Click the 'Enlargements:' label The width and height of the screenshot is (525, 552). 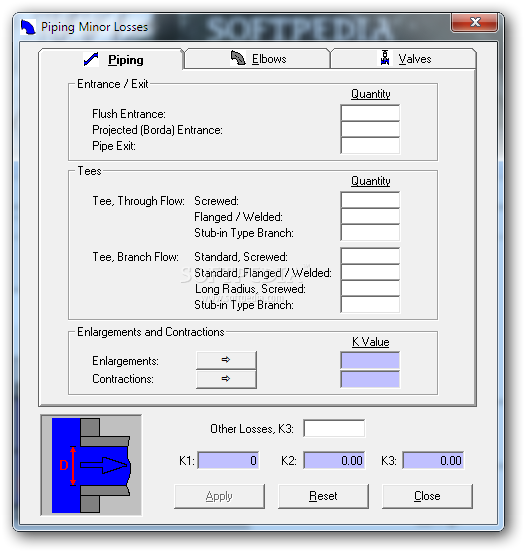[x=125, y=361]
